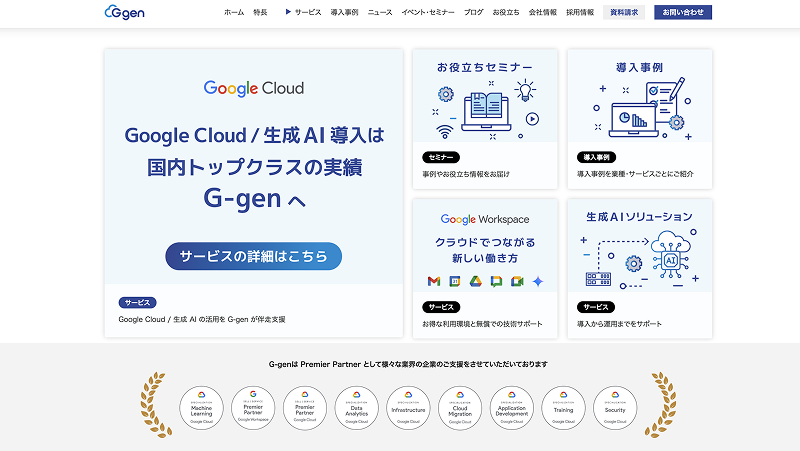The width and height of the screenshot is (800, 451).
Task: Open ニュース in the navigation bar
Action: [x=380, y=12]
